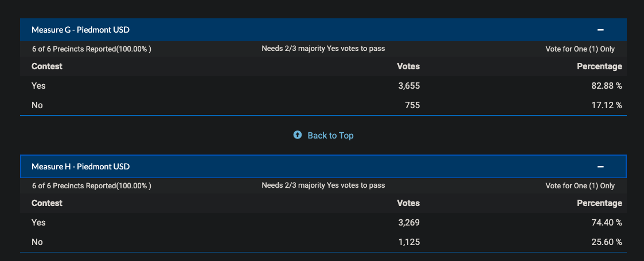Collapse the Measure H panel with minus icon
644x261 pixels.
tap(600, 167)
